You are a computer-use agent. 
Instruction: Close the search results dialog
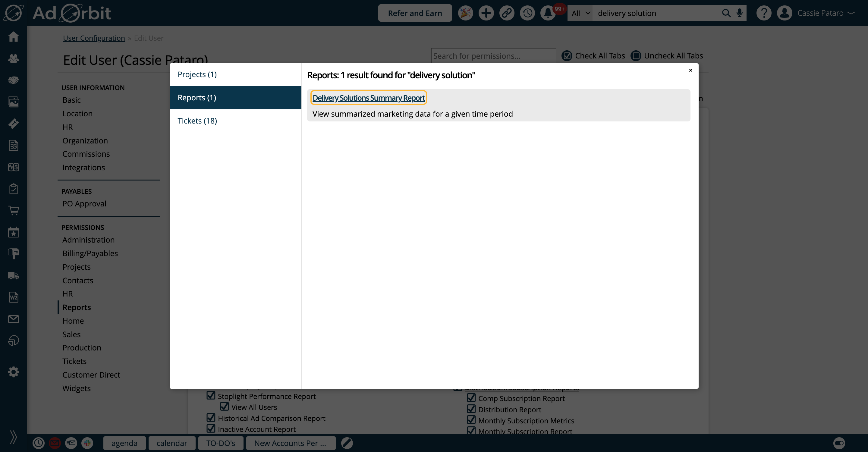coord(690,70)
